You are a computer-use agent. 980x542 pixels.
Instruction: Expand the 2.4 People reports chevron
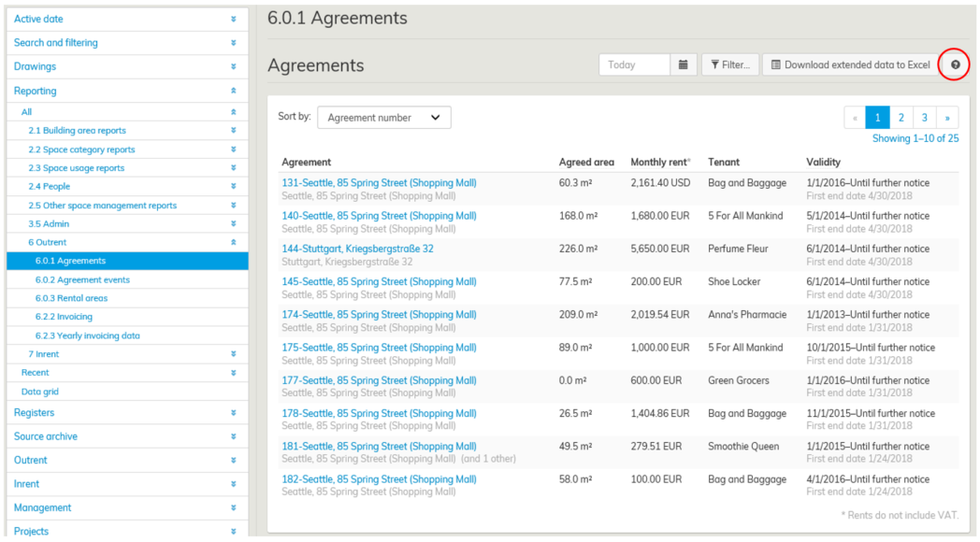tap(233, 187)
